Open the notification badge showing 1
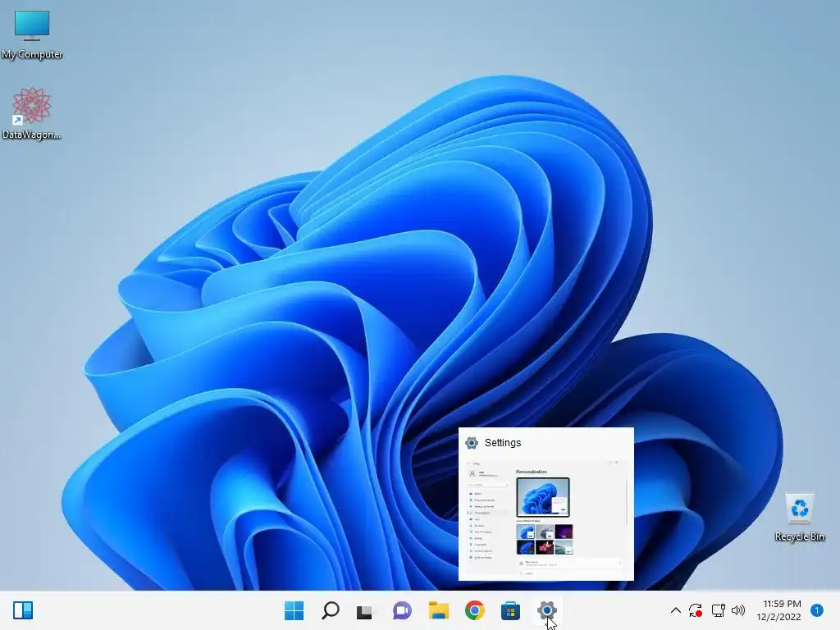Screen dimensions: 840x630 coord(816,610)
